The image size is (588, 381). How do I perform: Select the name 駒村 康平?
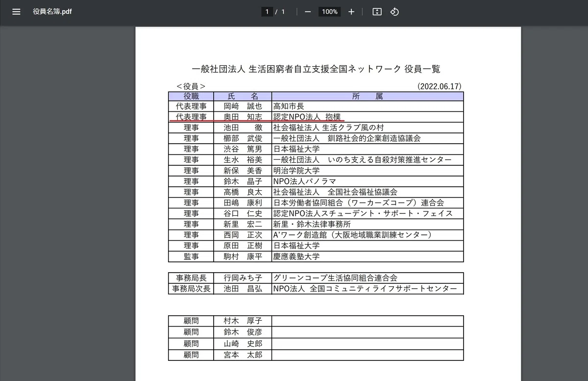pos(243,257)
